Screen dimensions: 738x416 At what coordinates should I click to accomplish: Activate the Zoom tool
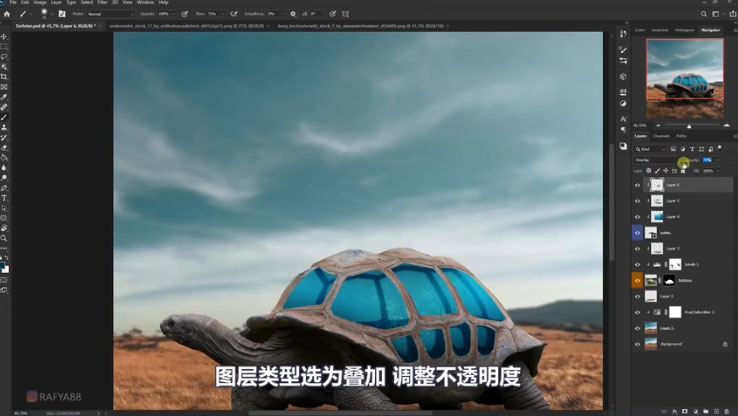(4, 238)
